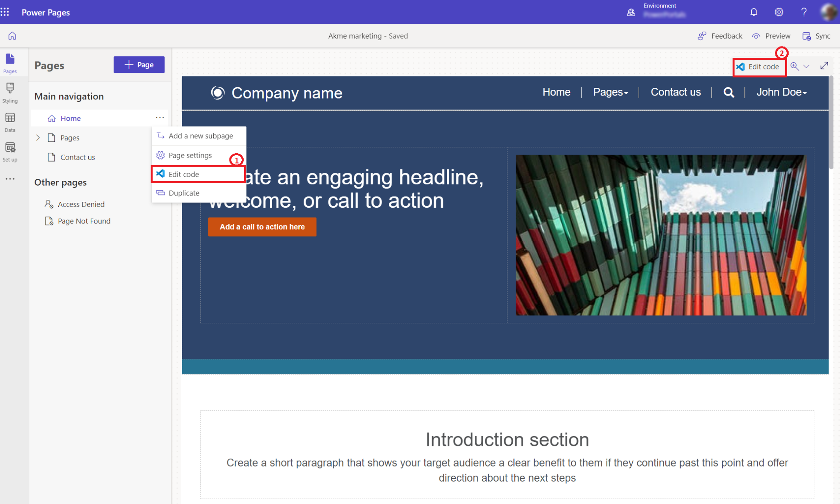840x504 pixels.
Task: Select Edit code from context menu
Action: pyautogui.click(x=184, y=174)
